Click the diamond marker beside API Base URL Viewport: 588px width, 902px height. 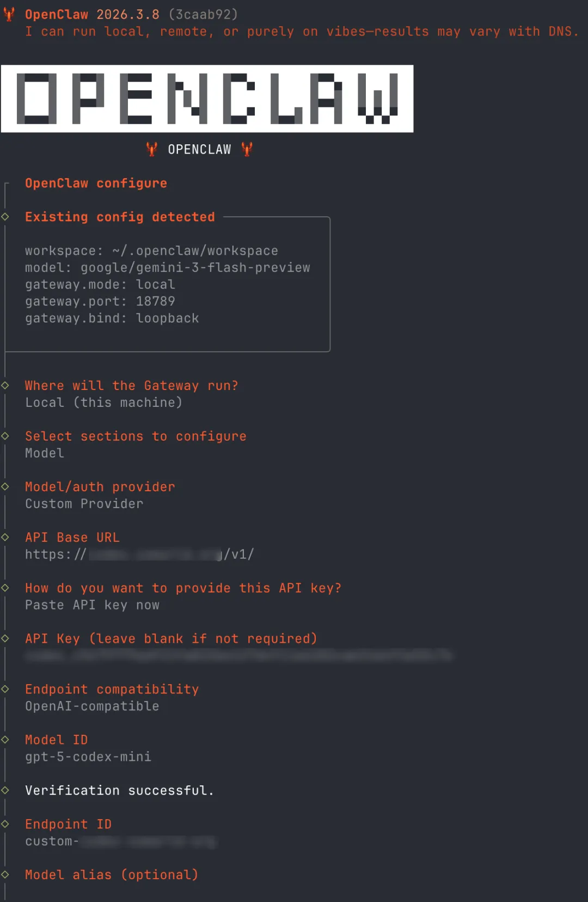pyautogui.click(x=5, y=537)
